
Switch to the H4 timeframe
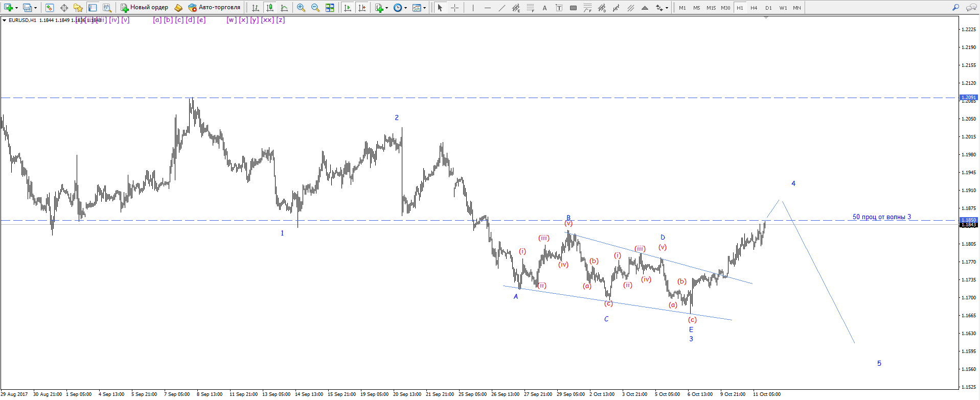(754, 8)
